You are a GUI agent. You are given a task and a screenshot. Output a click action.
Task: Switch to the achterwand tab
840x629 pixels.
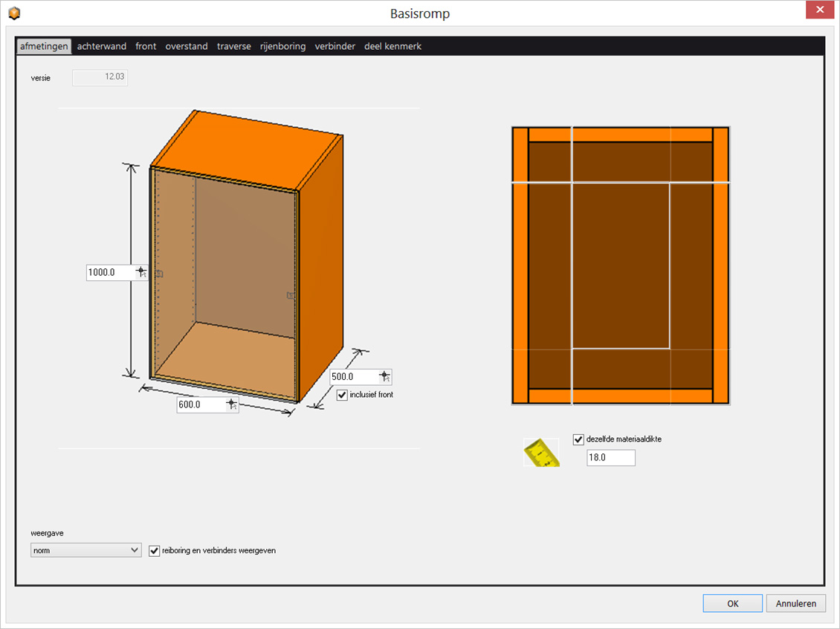[101, 45]
